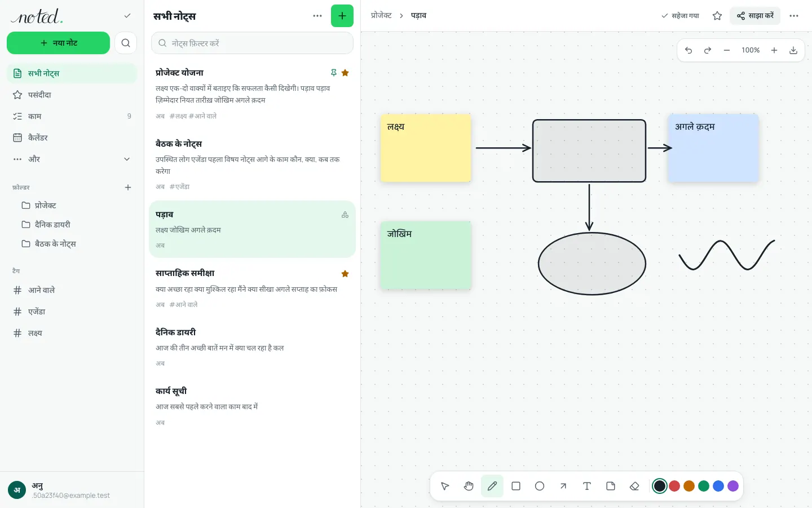This screenshot has width=812, height=508.
Task: Pick the blue color swatch
Action: tap(718, 486)
